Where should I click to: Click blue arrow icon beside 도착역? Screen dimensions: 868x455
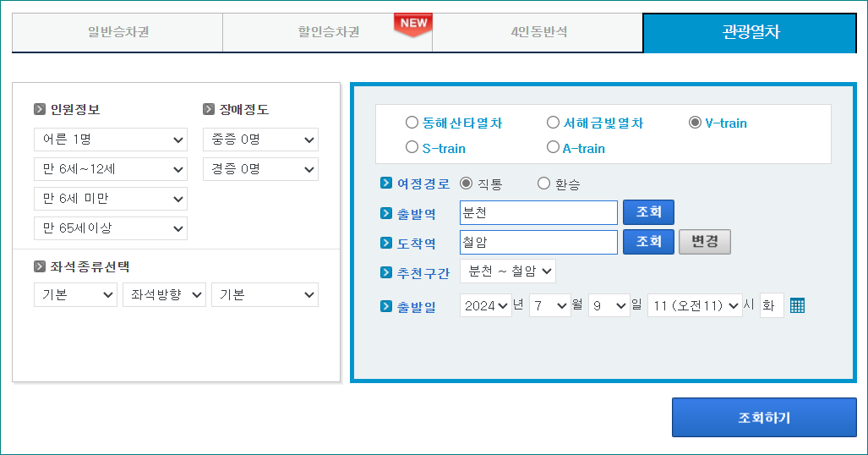(386, 243)
